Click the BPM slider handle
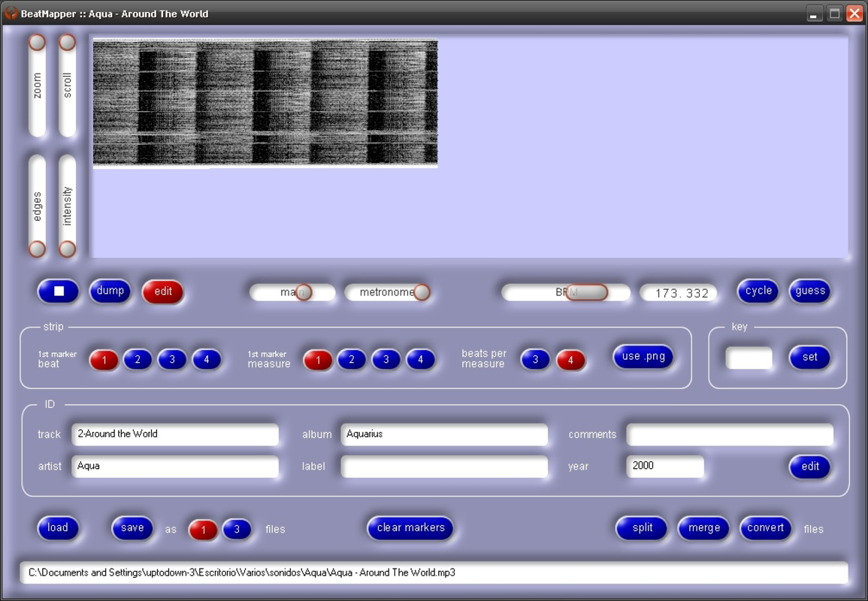The width and height of the screenshot is (868, 601). (x=587, y=292)
